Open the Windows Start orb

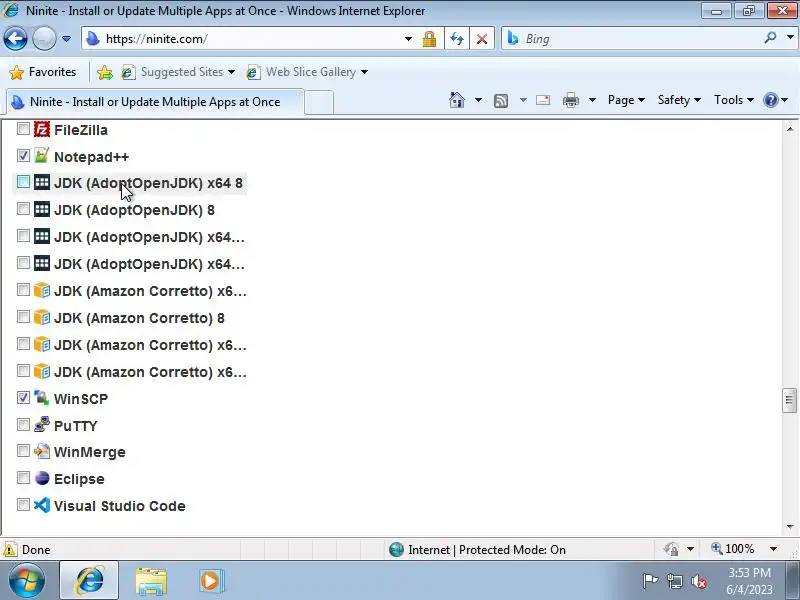(27, 581)
